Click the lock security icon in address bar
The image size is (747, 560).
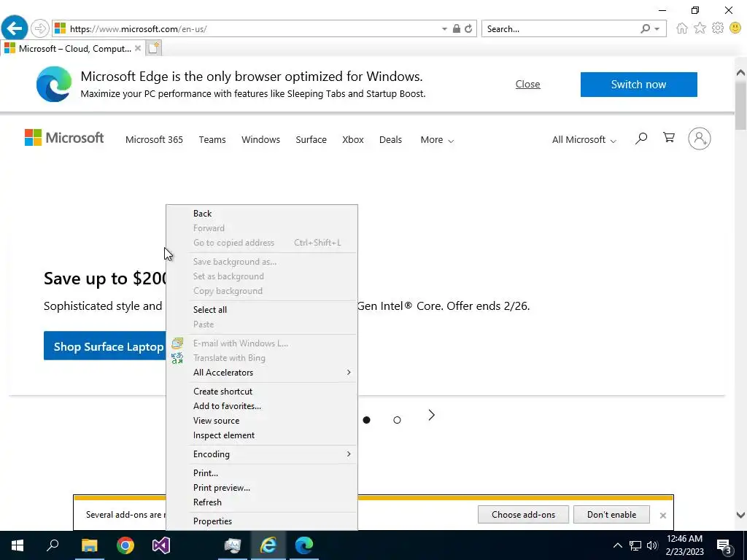tap(457, 28)
